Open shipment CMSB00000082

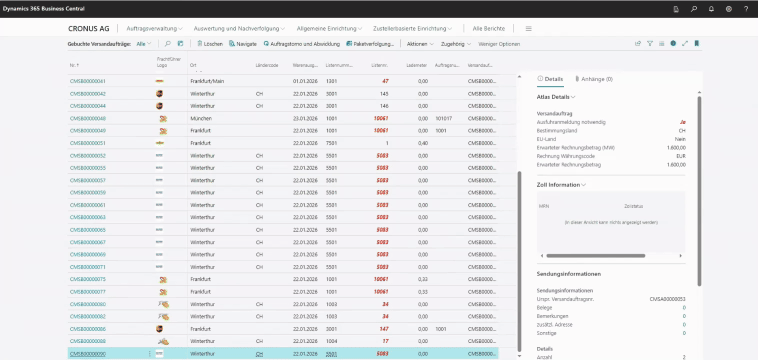(87, 317)
